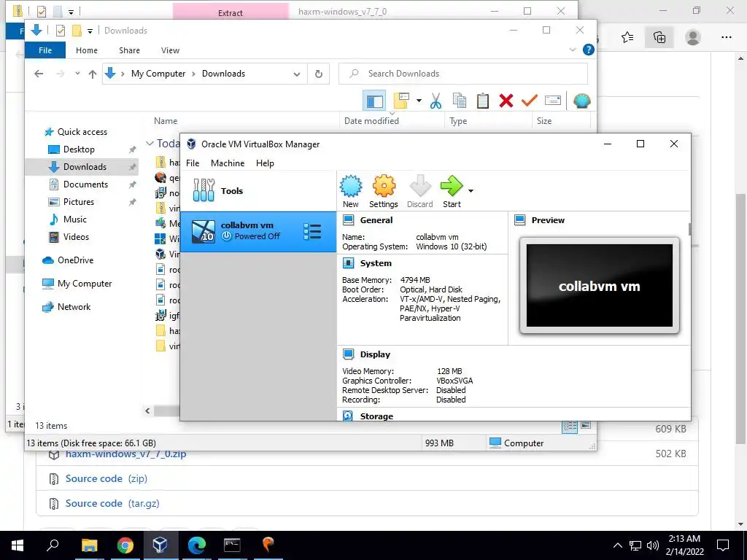Open the VirtualBox Machine menu
The image size is (747, 560).
228,163
